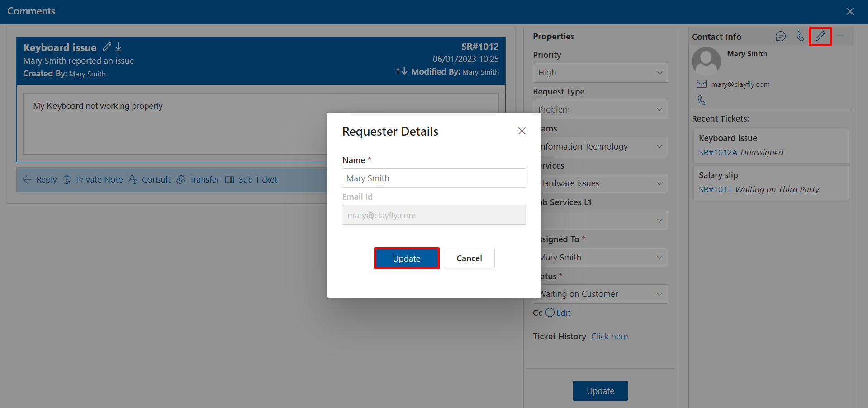868x408 pixels.
Task: Click the Name input field with Mary Smith
Action: [x=434, y=178]
